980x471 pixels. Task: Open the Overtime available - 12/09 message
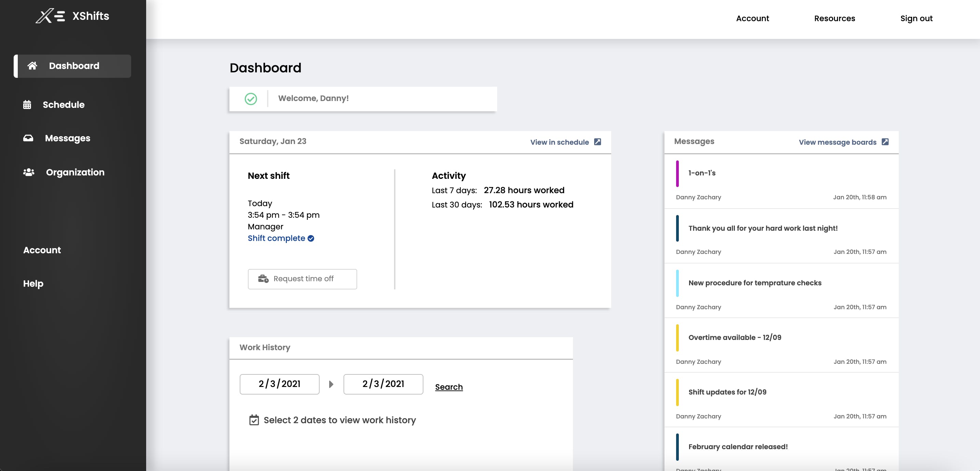point(734,338)
